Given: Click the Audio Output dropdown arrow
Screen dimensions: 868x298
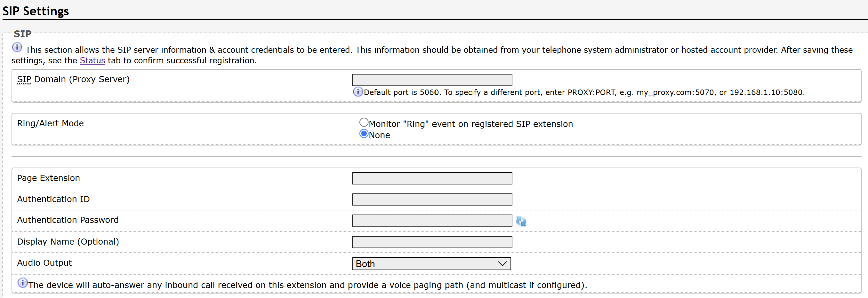Looking at the screenshot, I should click(x=502, y=264).
